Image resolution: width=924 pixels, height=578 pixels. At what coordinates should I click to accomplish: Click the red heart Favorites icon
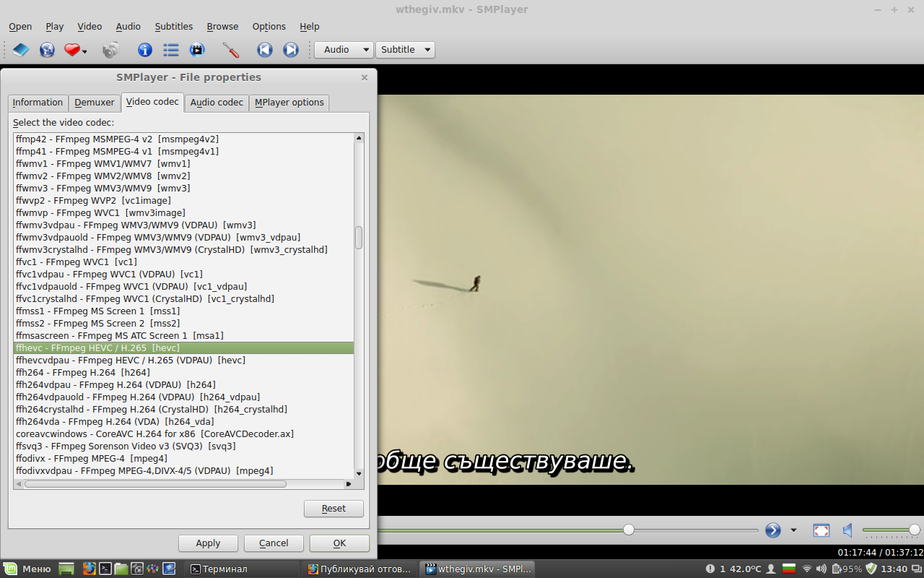[x=71, y=50]
